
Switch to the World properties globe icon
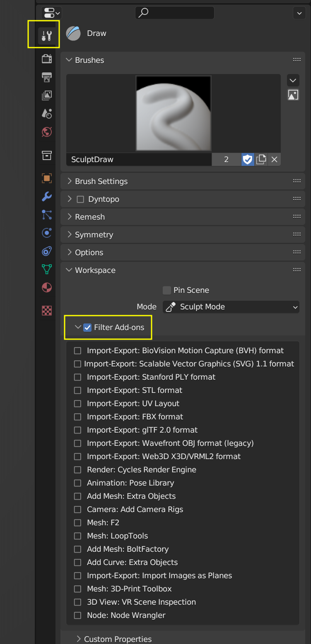[47, 132]
